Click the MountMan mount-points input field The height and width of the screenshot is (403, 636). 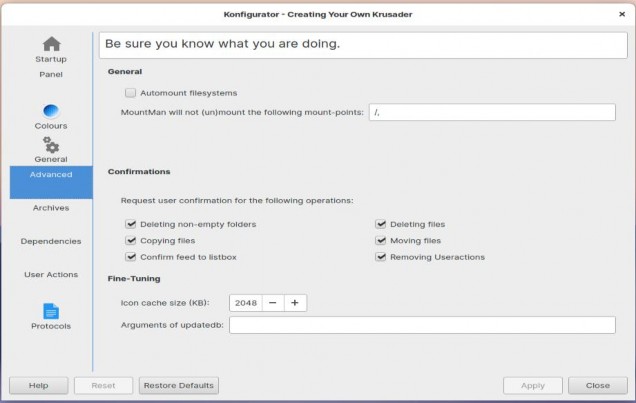492,112
